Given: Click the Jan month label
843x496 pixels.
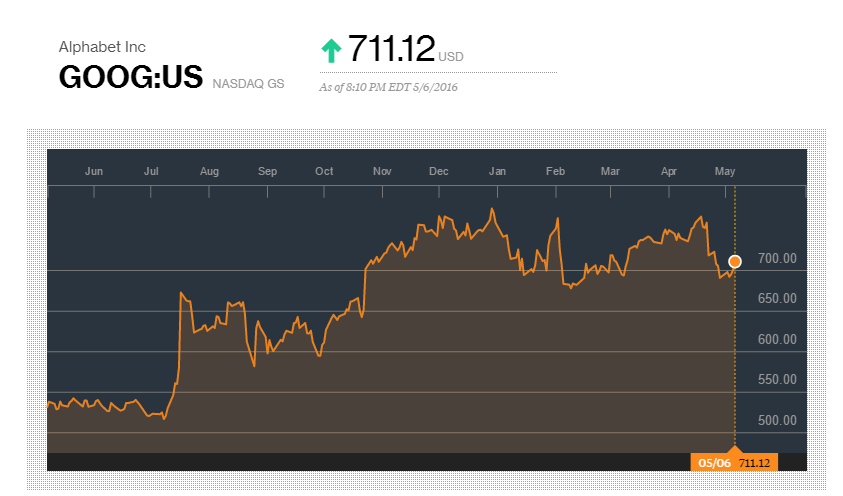Looking at the screenshot, I should [497, 171].
